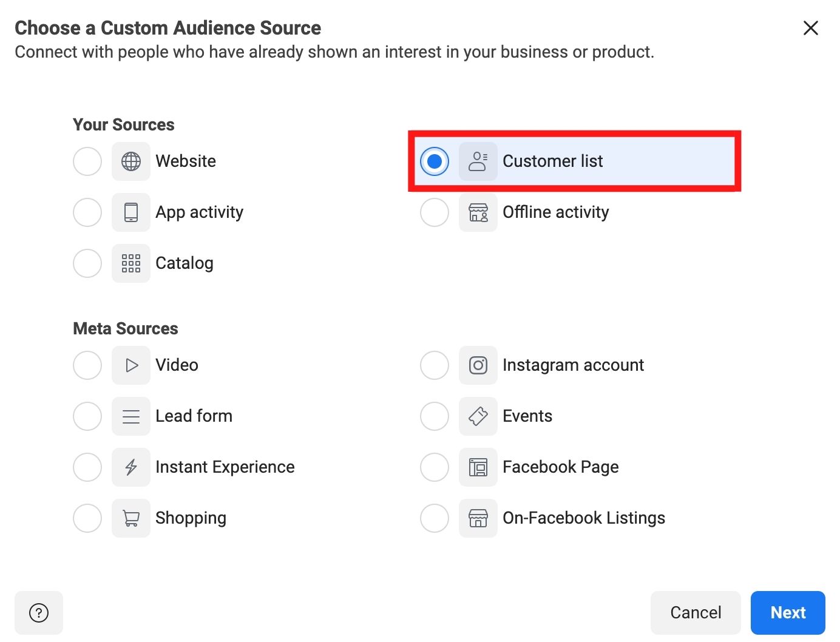Click the Instant Experience label
The height and width of the screenshot is (642, 840).
225,467
